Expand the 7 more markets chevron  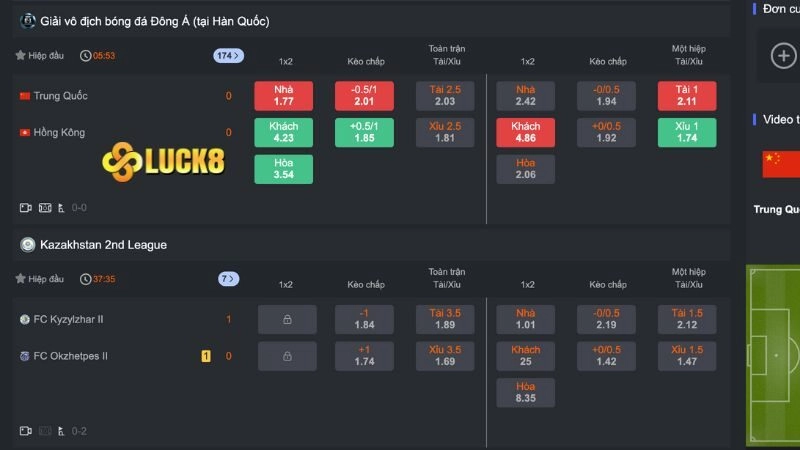(229, 279)
